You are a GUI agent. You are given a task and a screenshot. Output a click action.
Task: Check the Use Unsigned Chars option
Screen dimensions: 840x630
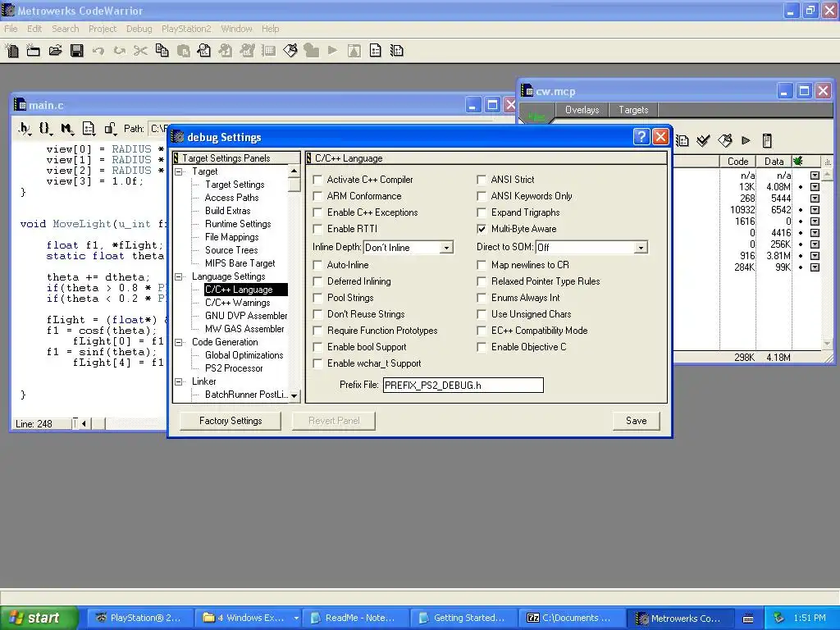(482, 314)
